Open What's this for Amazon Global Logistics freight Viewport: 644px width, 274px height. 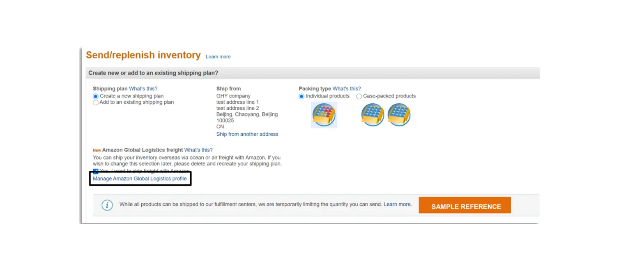click(198, 150)
